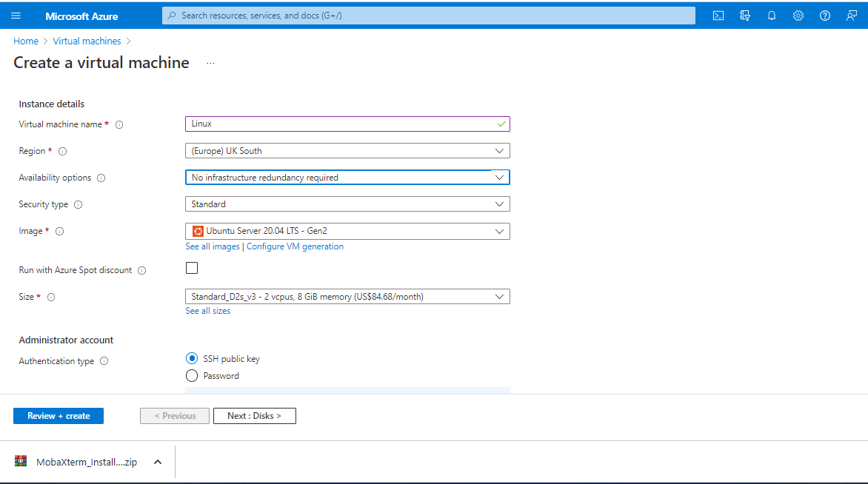Open the notifications bell
This screenshot has height=484, width=868.
coord(771,16)
